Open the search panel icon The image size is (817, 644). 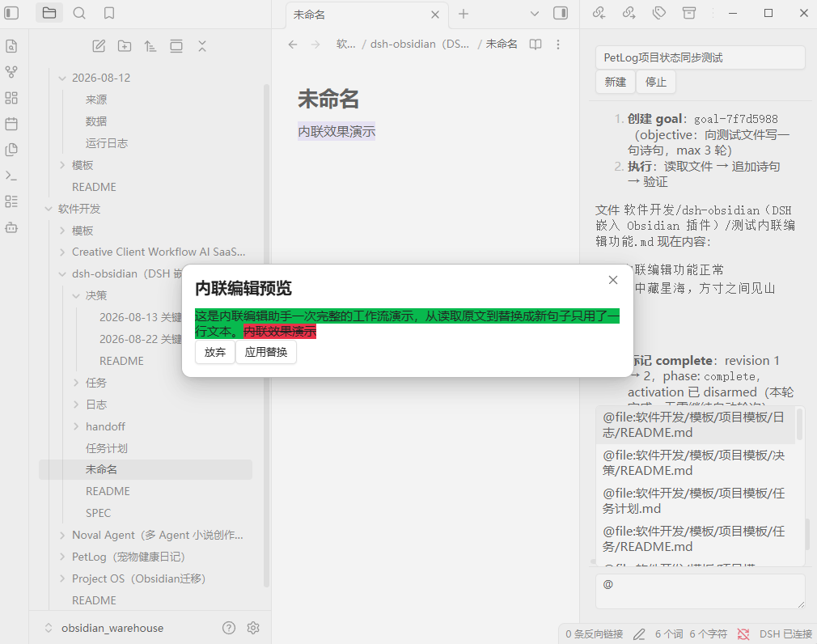pos(79,13)
